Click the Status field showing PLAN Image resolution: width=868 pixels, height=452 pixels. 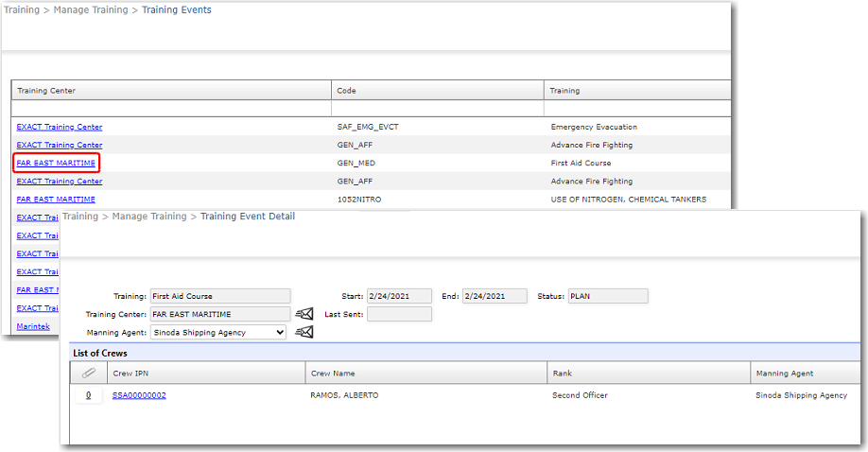607,296
